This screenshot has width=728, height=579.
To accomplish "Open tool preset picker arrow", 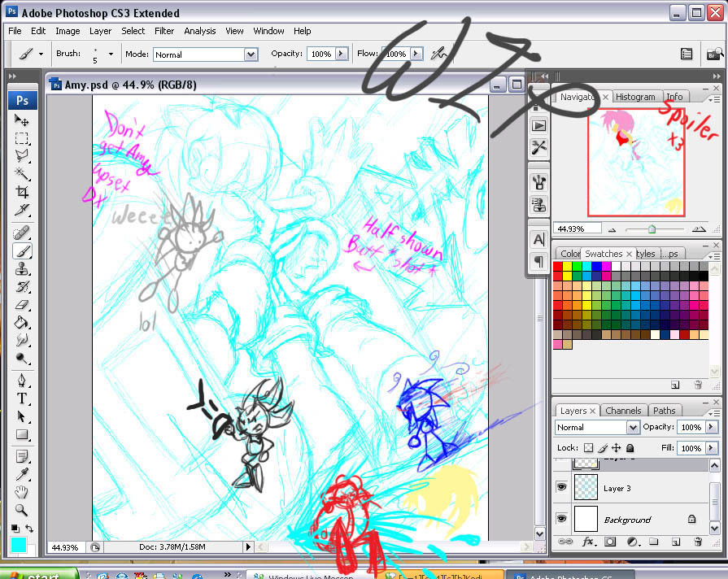I will tap(41, 54).
